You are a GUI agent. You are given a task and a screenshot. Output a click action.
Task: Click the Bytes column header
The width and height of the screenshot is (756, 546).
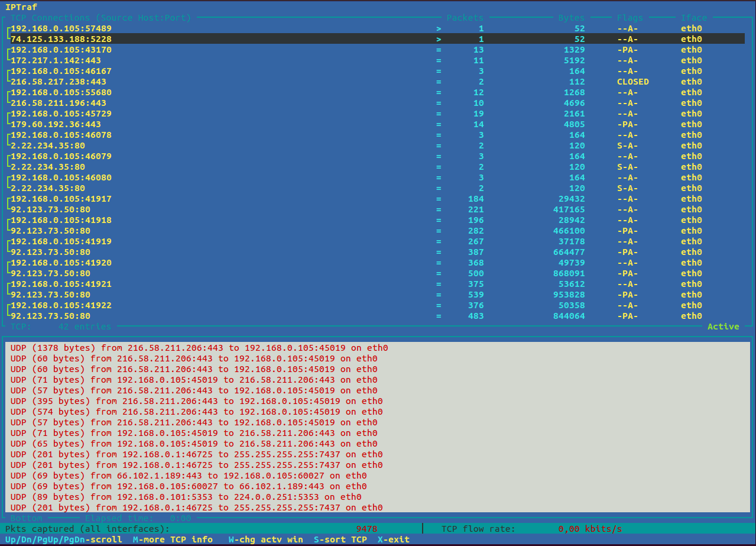pos(572,18)
